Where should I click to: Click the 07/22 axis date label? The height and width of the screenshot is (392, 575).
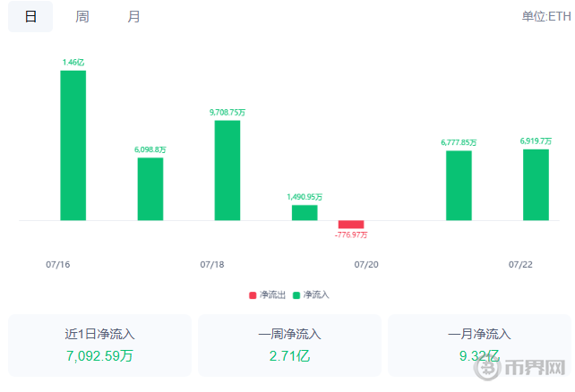point(520,265)
